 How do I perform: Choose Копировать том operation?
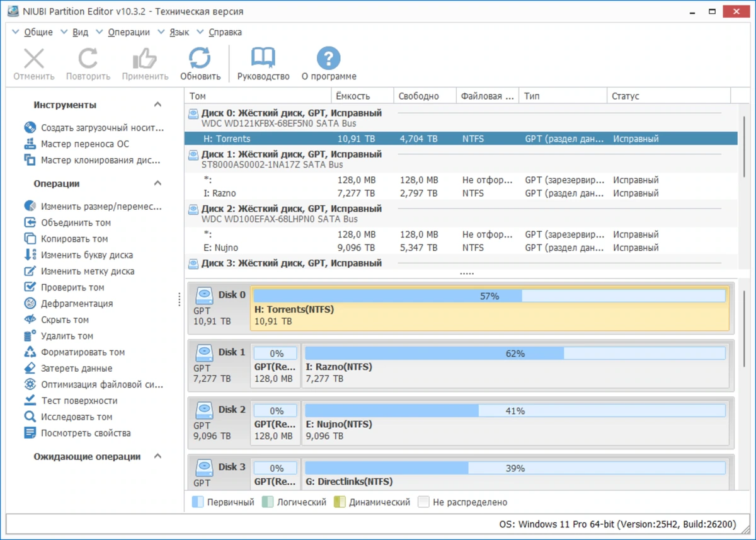tap(66, 239)
